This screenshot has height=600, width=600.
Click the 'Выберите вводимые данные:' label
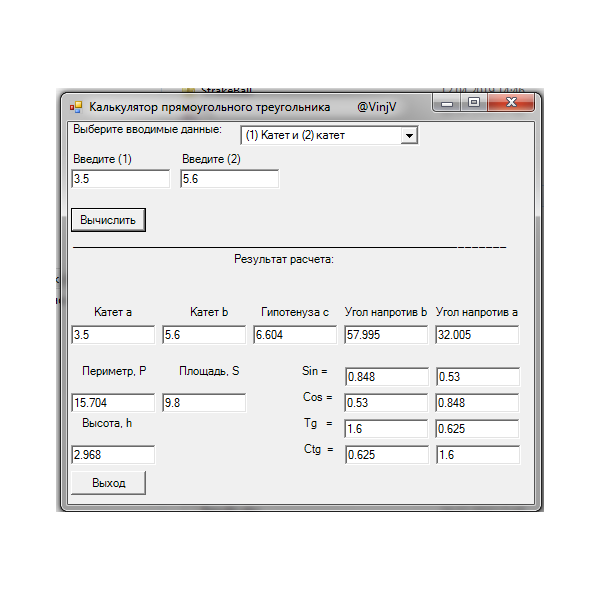[147, 129]
